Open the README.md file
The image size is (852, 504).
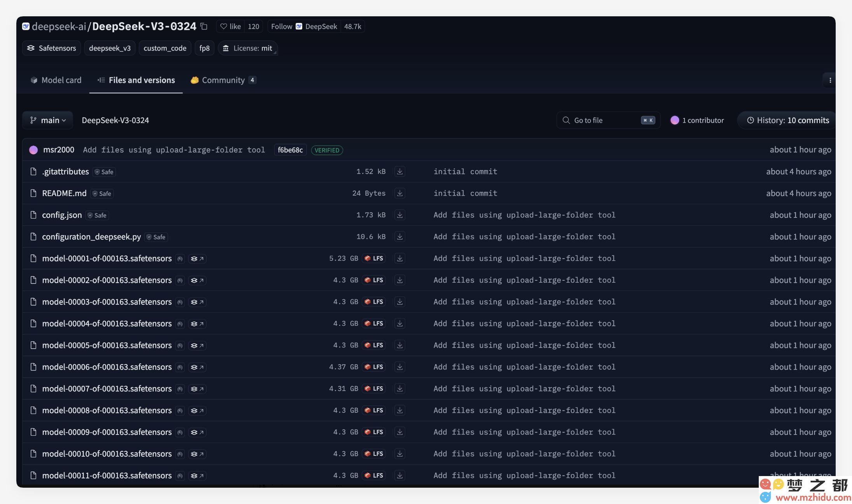[x=64, y=193]
